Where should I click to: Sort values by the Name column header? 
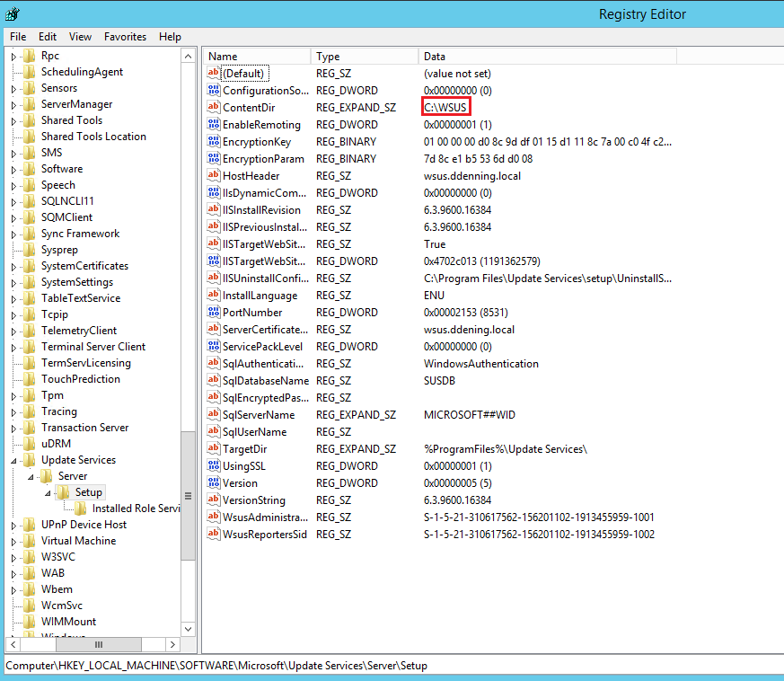256,57
